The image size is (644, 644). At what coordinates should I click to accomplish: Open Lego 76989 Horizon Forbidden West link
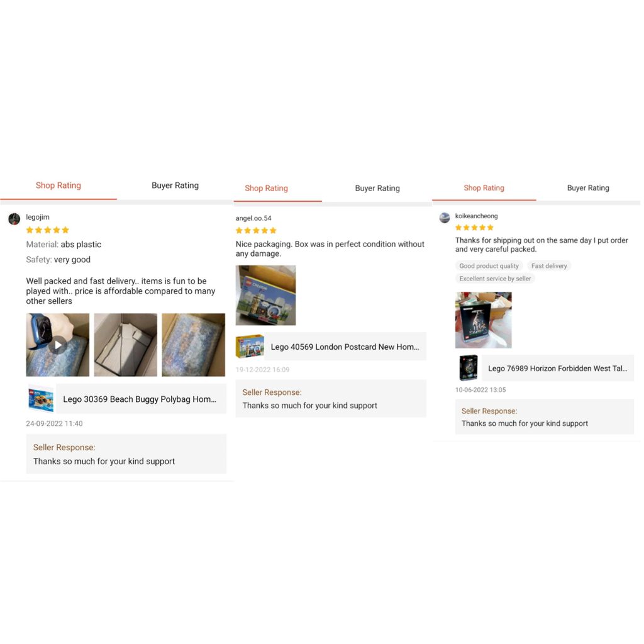point(557,369)
